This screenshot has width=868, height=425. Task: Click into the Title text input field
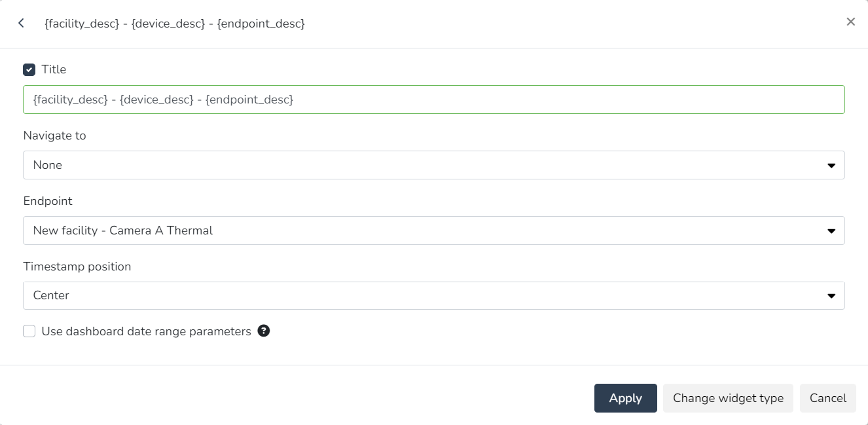point(432,100)
